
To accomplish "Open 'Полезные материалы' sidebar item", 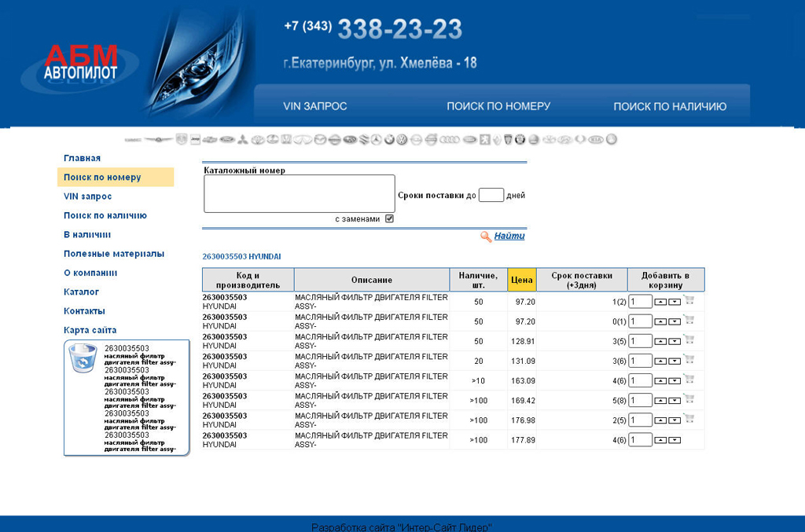I will click(114, 254).
